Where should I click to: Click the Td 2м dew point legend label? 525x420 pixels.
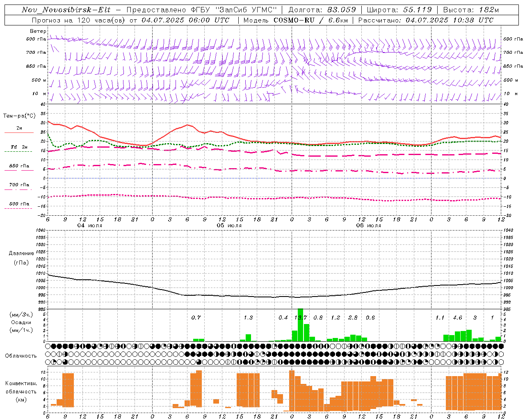click(x=19, y=147)
